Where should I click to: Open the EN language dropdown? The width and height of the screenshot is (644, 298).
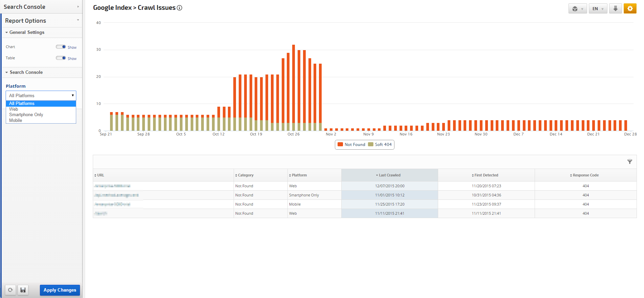click(x=598, y=9)
